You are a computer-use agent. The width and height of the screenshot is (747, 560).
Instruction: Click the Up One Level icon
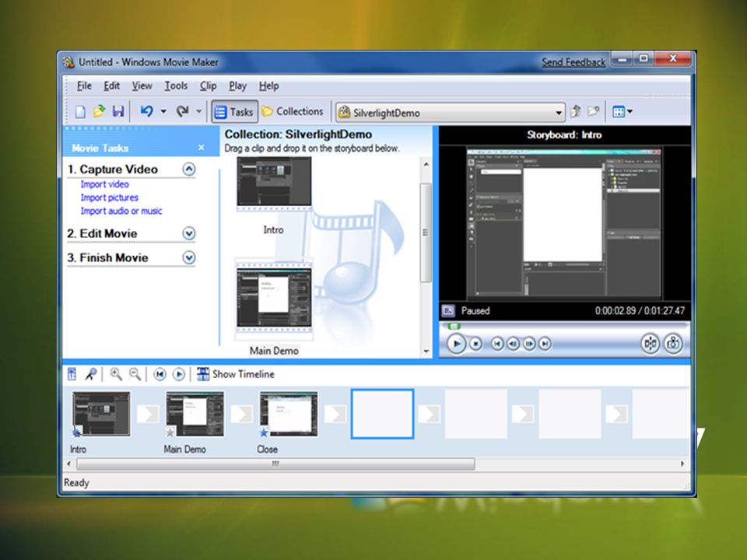576,111
